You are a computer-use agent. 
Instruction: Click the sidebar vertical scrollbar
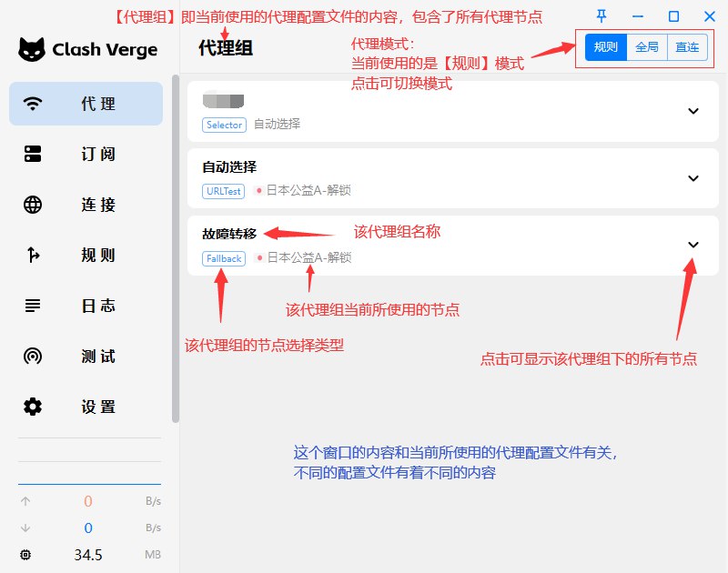176,255
